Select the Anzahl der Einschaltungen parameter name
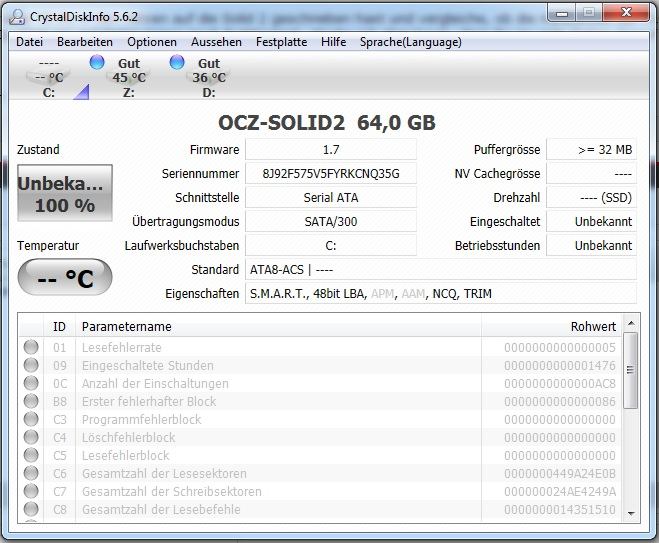 155,384
